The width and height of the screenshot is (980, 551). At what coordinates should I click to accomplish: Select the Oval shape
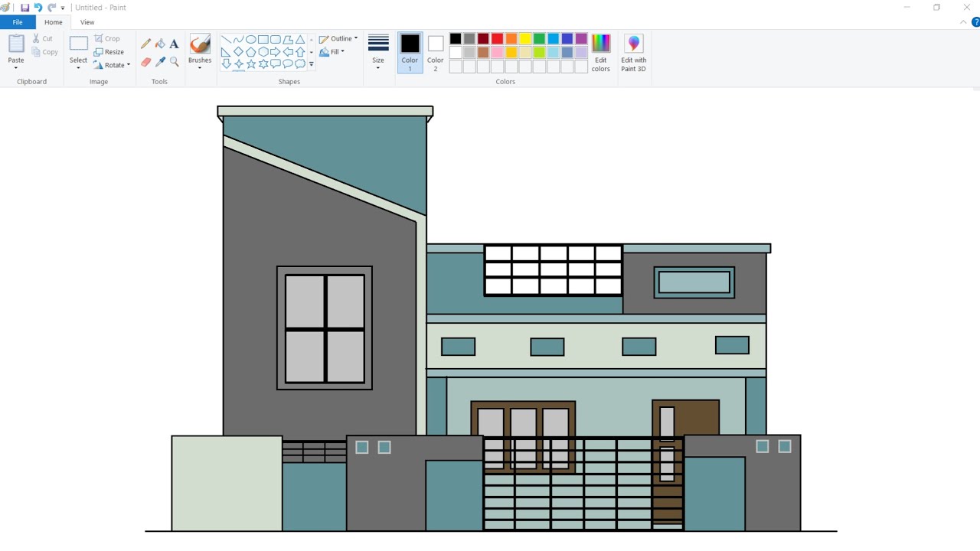point(250,40)
